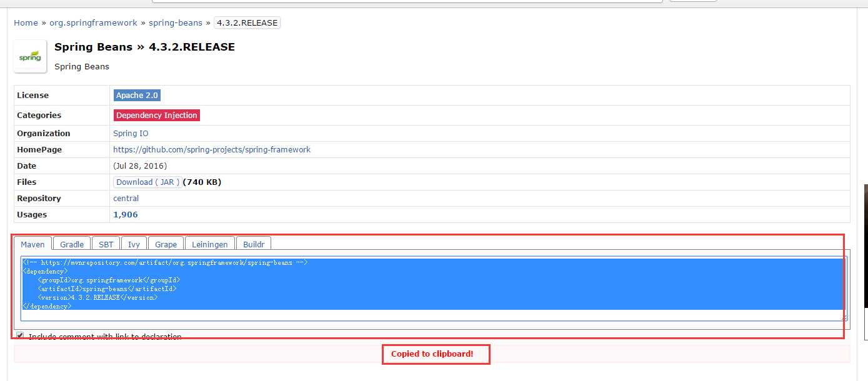Screen dimensions: 868x381
Task: Click the Jul 28, 2016 date text
Action: click(140, 166)
